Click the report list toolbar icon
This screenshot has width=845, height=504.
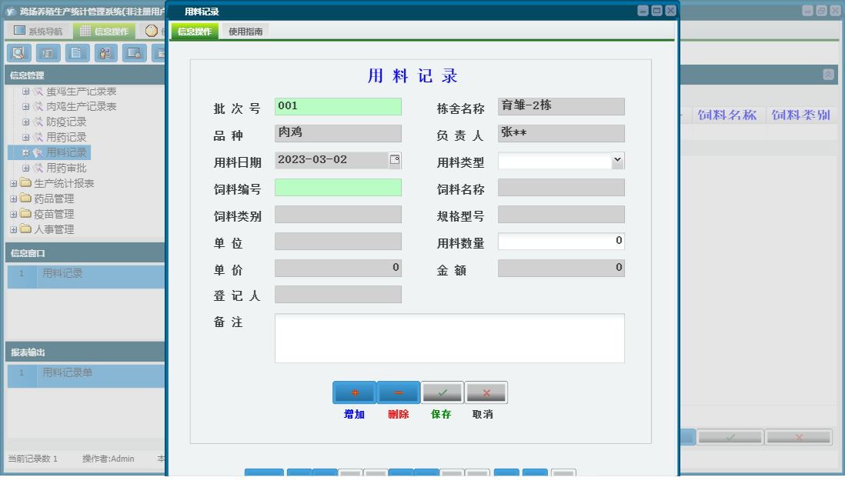(48, 53)
